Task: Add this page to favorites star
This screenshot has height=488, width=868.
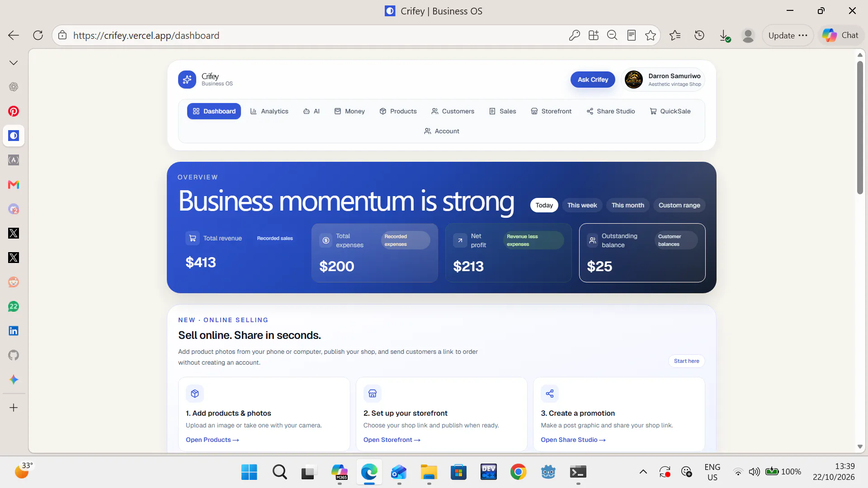Action: click(651, 35)
